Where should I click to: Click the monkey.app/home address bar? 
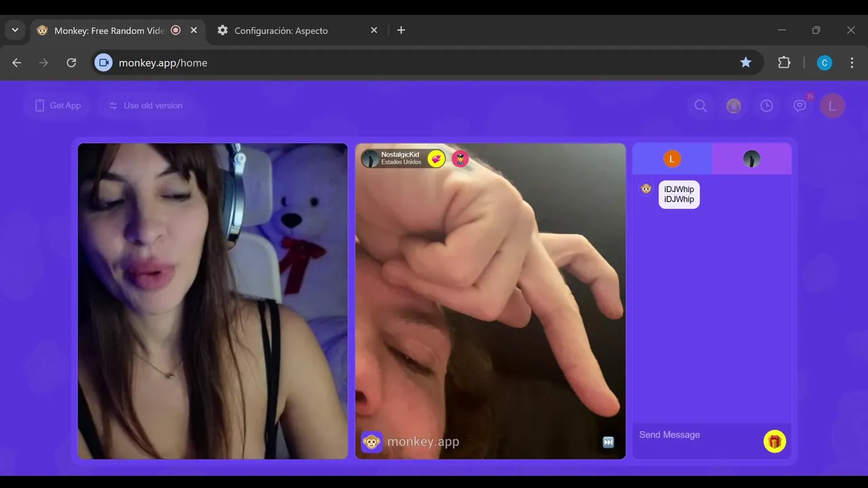click(427, 62)
